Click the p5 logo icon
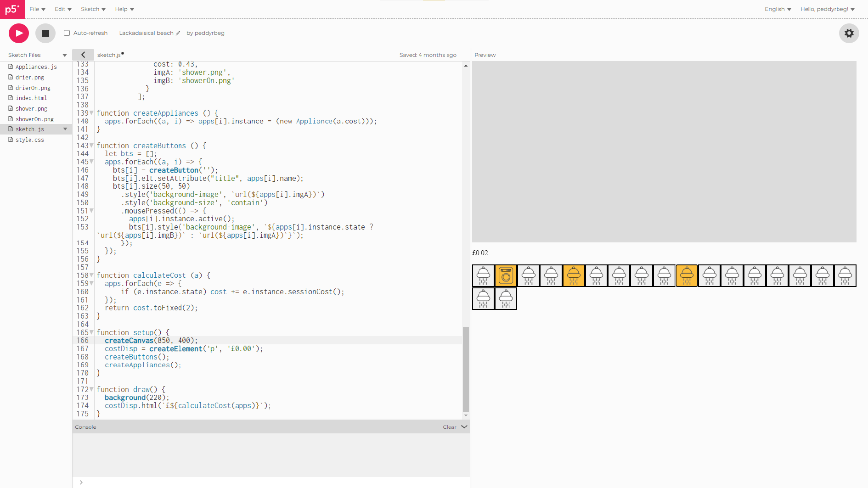The image size is (868, 488). pos(12,9)
